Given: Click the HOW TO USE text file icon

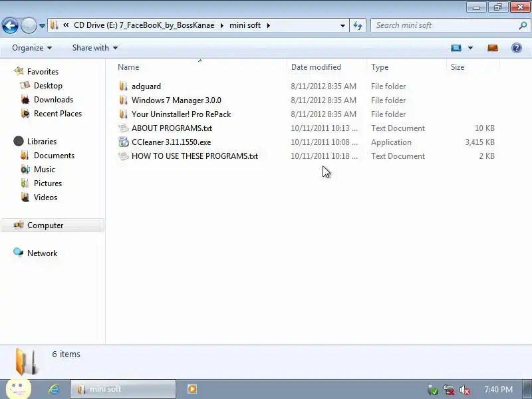Looking at the screenshot, I should click(x=124, y=156).
